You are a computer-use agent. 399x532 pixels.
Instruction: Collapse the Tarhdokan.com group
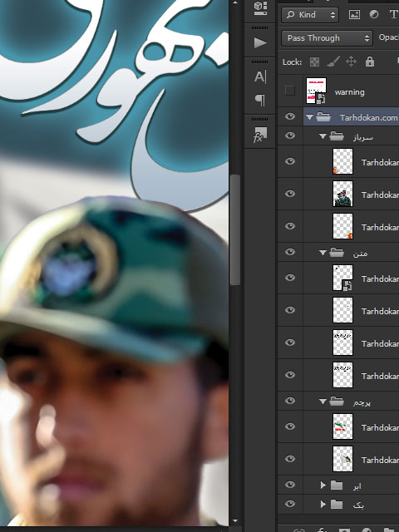point(309,117)
